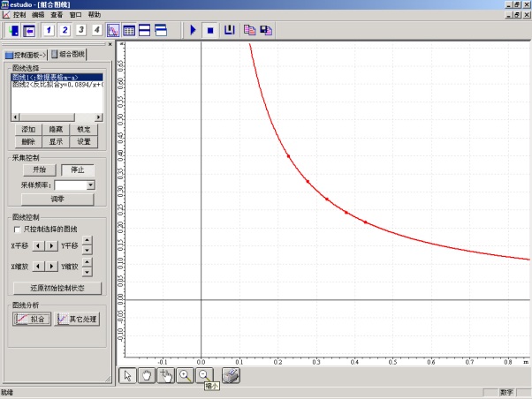The height and width of the screenshot is (399, 532).
Task: Click Y缩放 up arrow
Action: pyautogui.click(x=87, y=261)
